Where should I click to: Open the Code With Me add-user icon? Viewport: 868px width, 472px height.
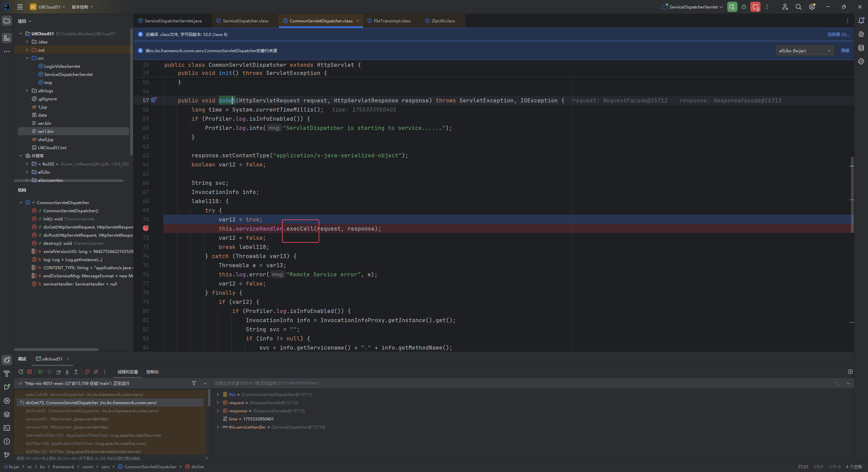click(785, 7)
